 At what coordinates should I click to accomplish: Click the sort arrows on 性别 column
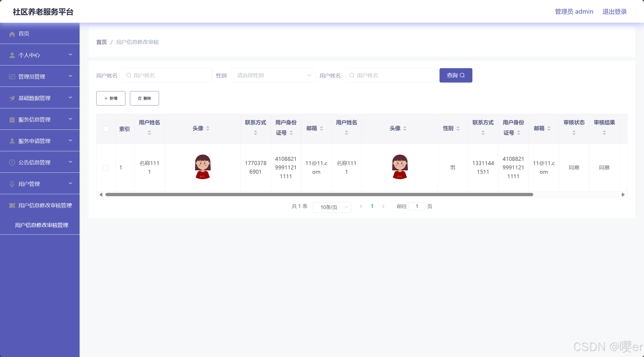tap(458, 129)
